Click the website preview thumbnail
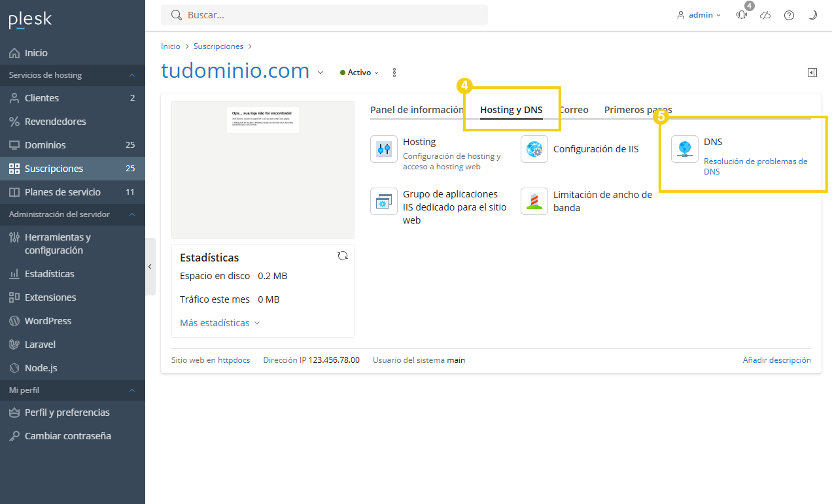Screen dimensions: 832x504 pos(263,170)
